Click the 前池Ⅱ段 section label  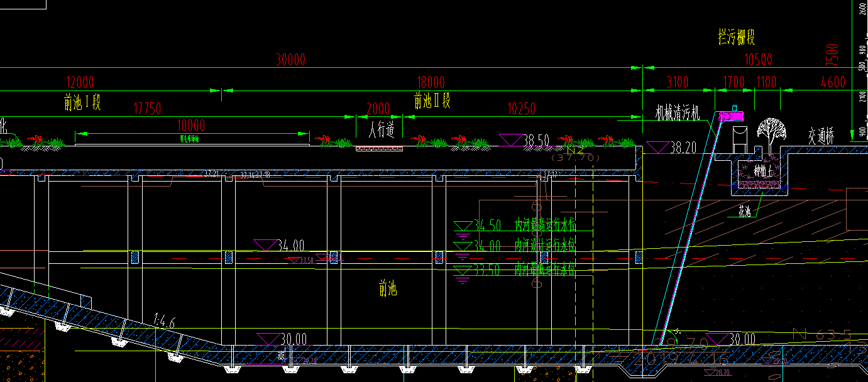point(432,100)
